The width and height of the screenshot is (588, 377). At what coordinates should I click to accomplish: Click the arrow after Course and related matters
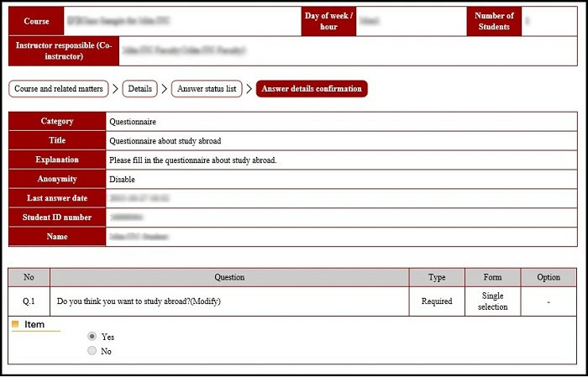click(115, 89)
